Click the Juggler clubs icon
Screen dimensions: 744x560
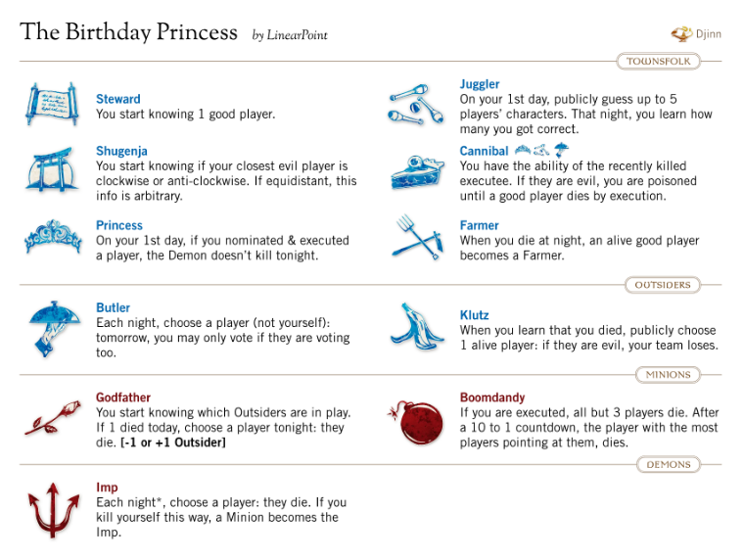click(x=416, y=105)
